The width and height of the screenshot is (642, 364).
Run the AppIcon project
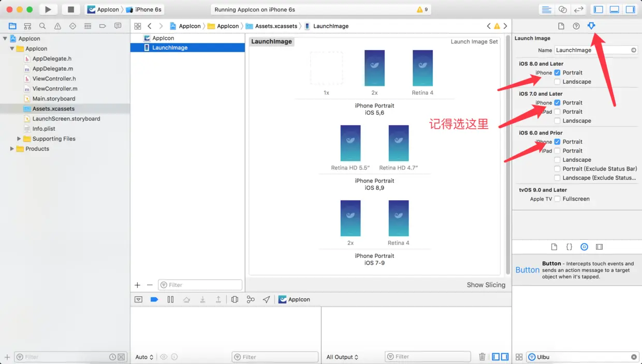click(47, 9)
